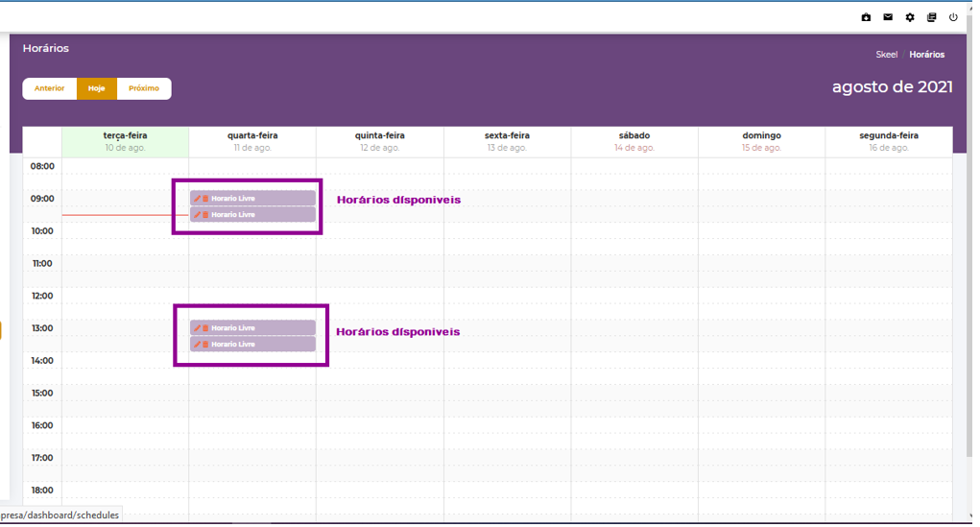980x527 pixels.
Task: Open messages via the envelope icon
Action: coord(888,17)
